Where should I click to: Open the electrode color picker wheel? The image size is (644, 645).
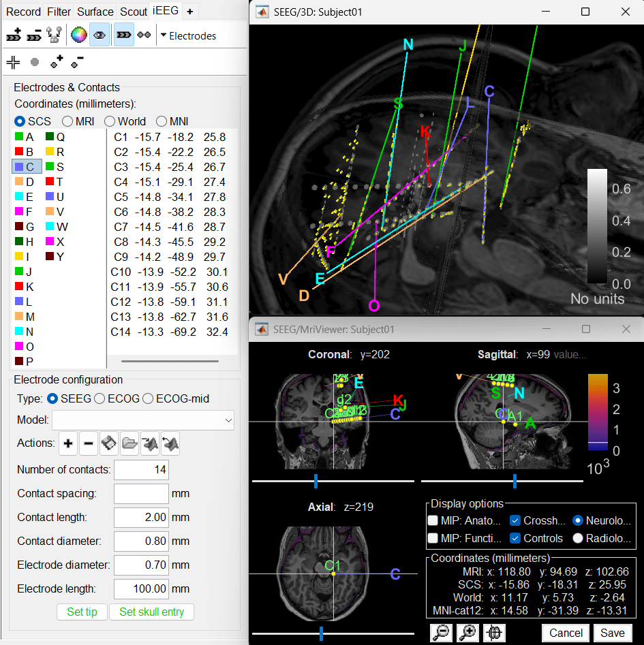click(79, 36)
